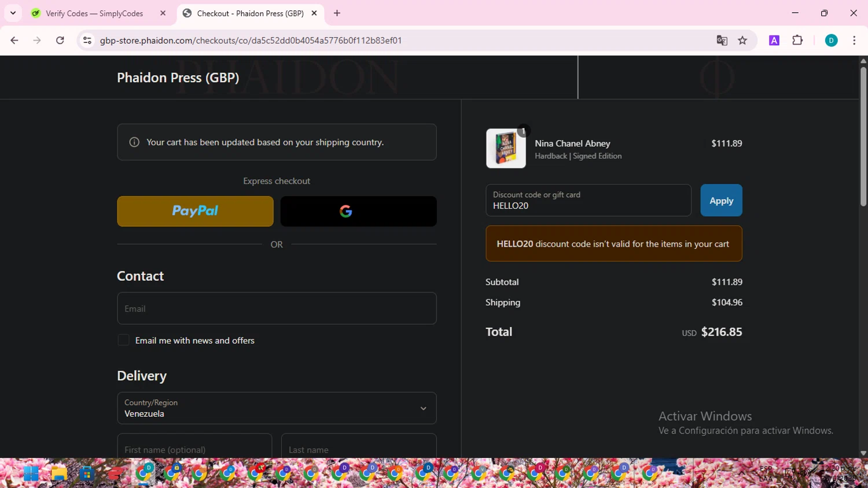The image size is (868, 488).
Task: Go back using browser back arrow
Action: [14, 41]
